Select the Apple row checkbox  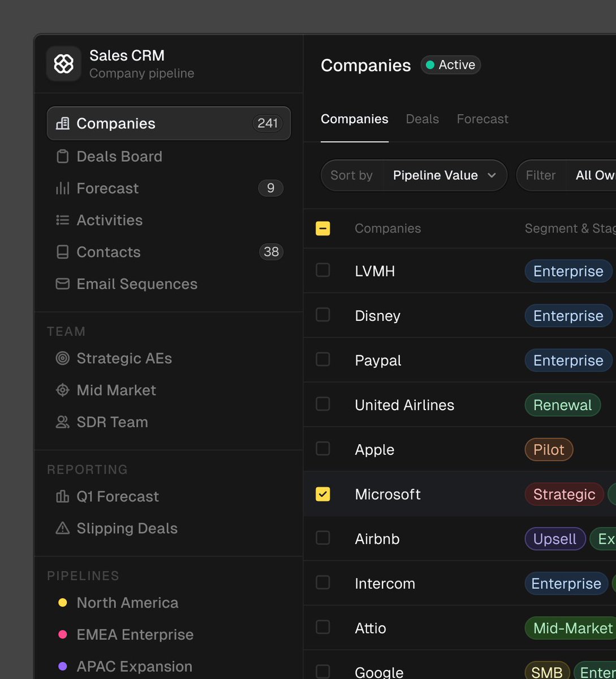323,449
